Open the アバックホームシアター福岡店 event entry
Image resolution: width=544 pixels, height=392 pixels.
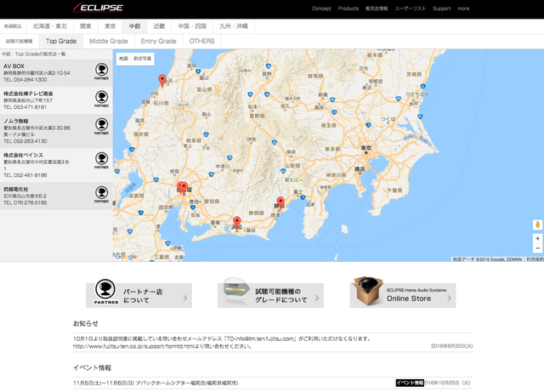click(x=156, y=383)
